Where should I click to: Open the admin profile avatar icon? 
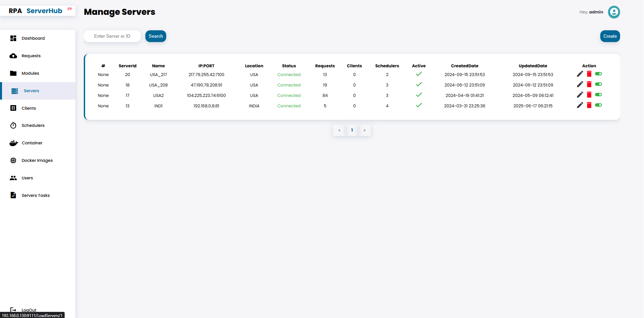(614, 12)
